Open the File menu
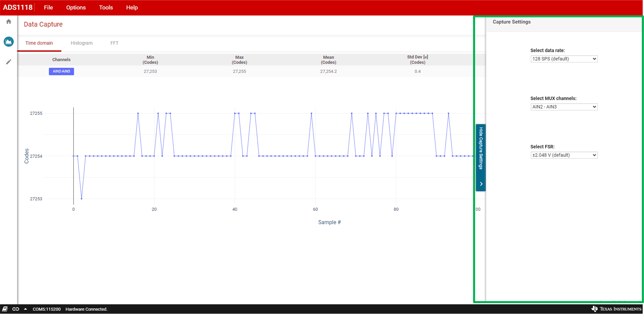 click(48, 7)
